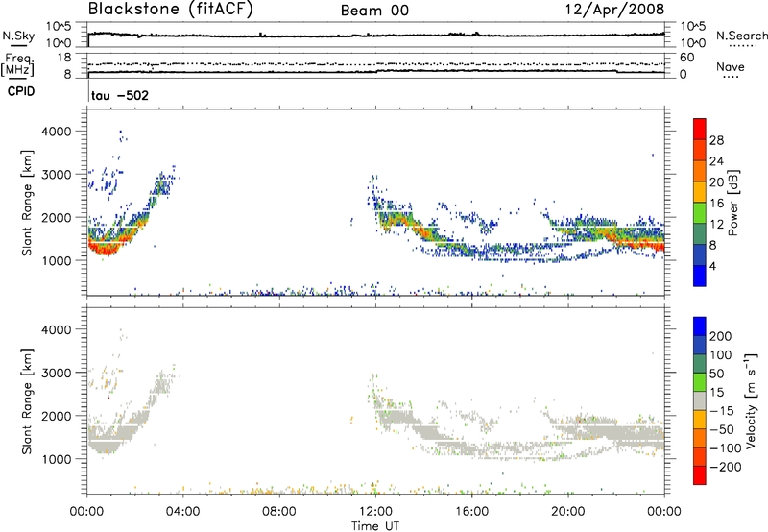Click the '-200' tick on velocity scale

726,467
